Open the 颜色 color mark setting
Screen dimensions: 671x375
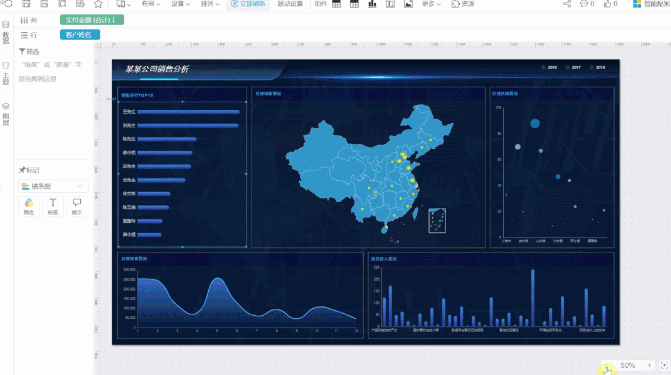tap(29, 206)
